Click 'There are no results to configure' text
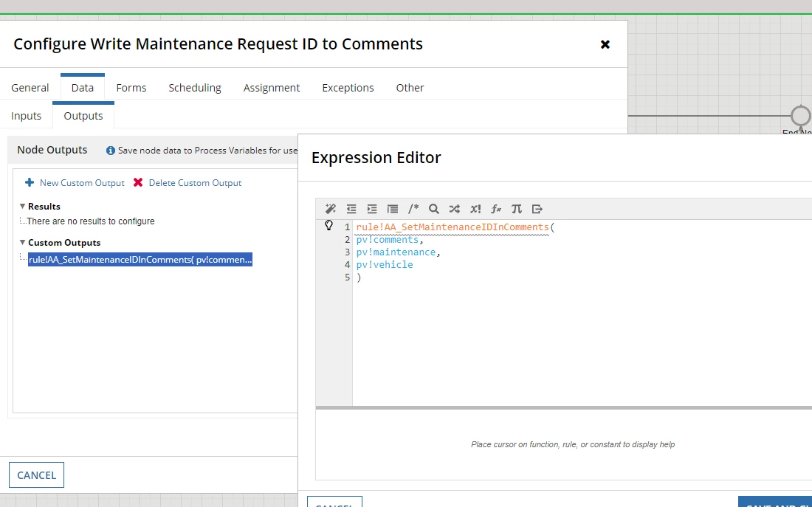The height and width of the screenshot is (507, 812). point(91,221)
